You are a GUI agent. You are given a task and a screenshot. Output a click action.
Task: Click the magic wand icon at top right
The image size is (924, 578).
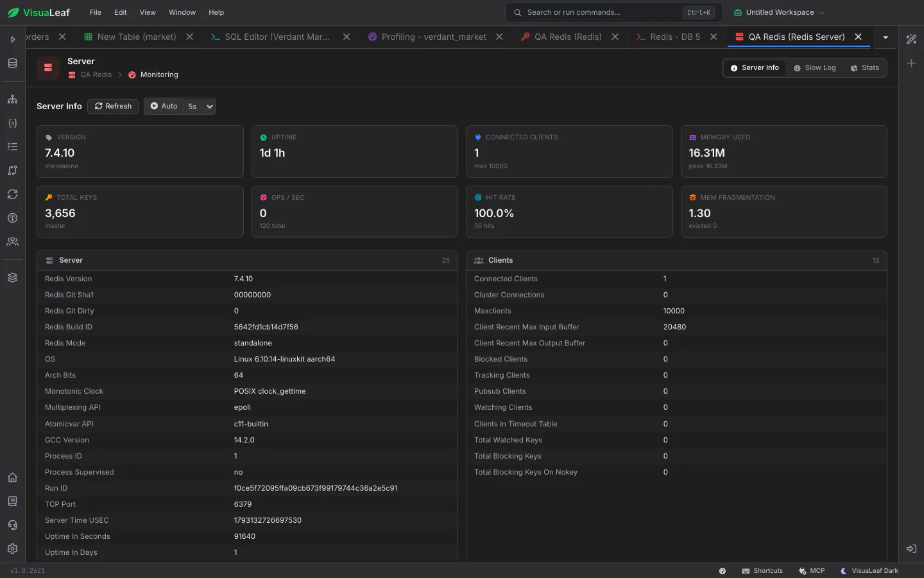[x=911, y=39]
